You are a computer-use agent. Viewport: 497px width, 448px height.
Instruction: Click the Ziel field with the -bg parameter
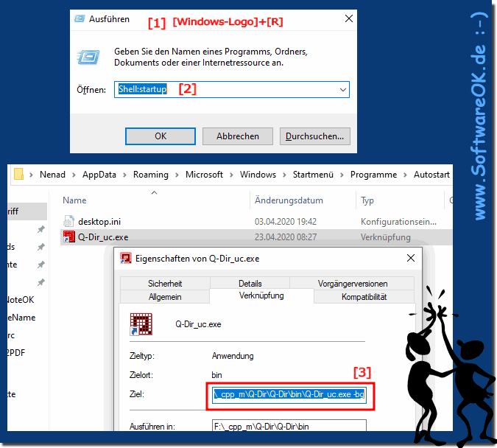289,394
